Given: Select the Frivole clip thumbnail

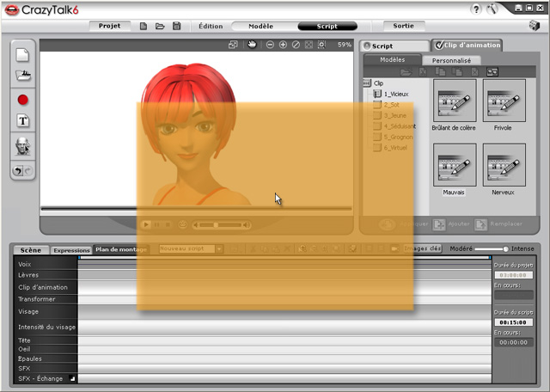Looking at the screenshot, I should [x=504, y=101].
